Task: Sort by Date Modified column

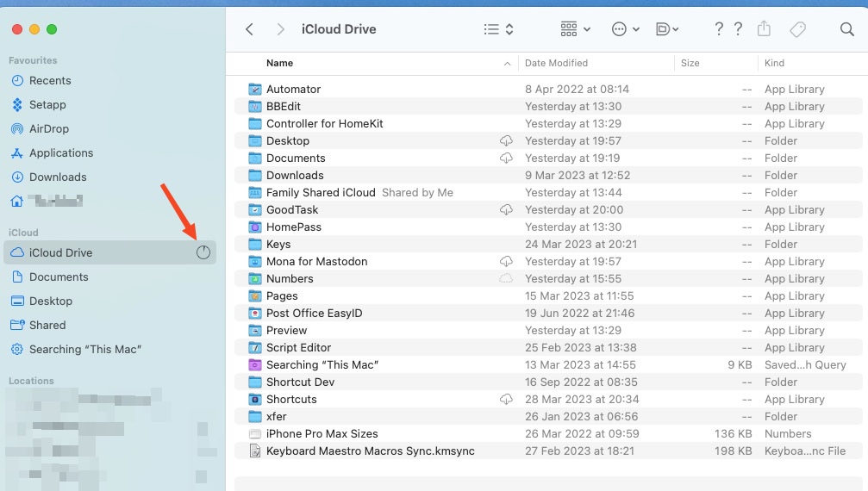Action: 556,63
